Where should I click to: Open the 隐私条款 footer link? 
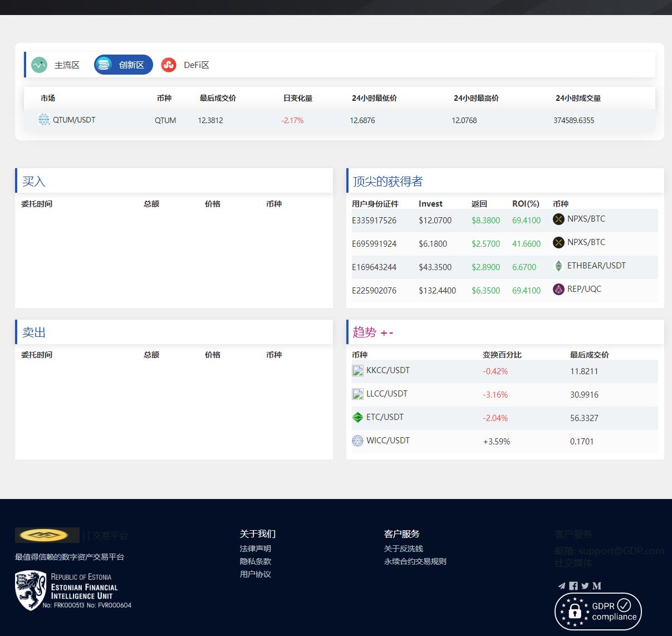[256, 561]
